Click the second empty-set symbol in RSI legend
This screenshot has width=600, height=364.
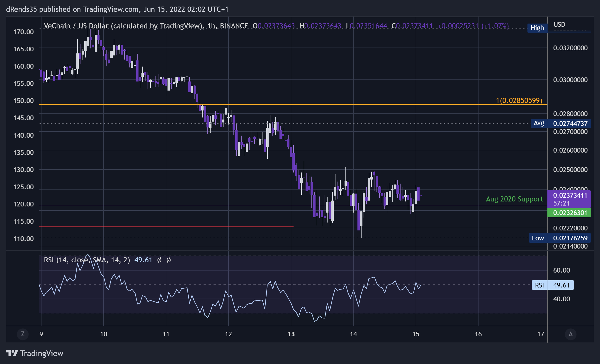[x=168, y=260]
